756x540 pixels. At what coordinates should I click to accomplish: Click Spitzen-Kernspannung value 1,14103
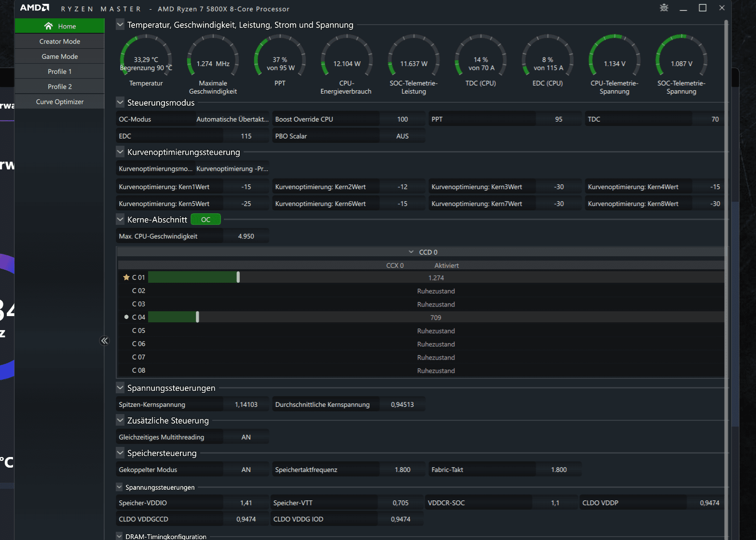[x=246, y=404]
